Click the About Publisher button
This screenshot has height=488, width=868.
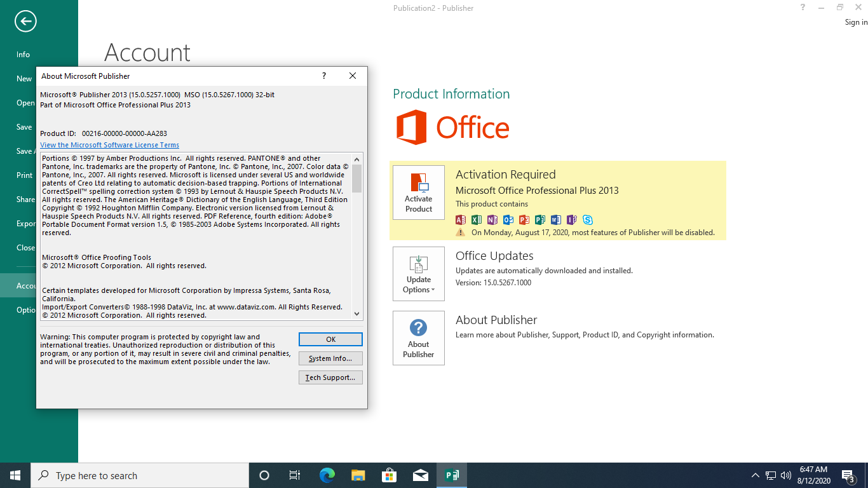[x=419, y=338]
